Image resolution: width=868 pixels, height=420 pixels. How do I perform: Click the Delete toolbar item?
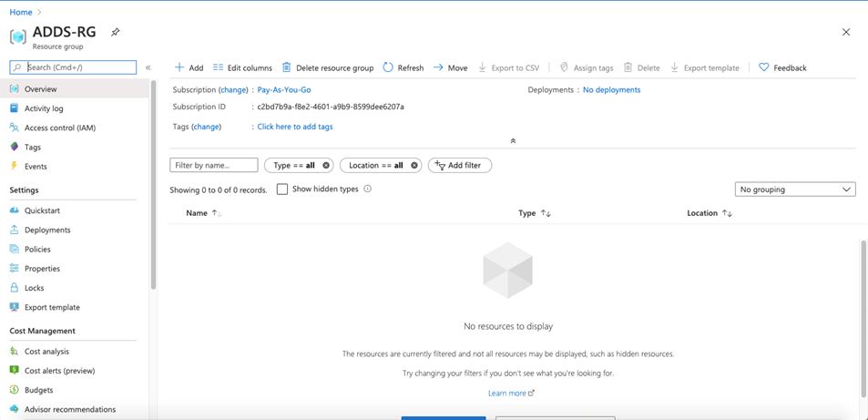click(642, 67)
